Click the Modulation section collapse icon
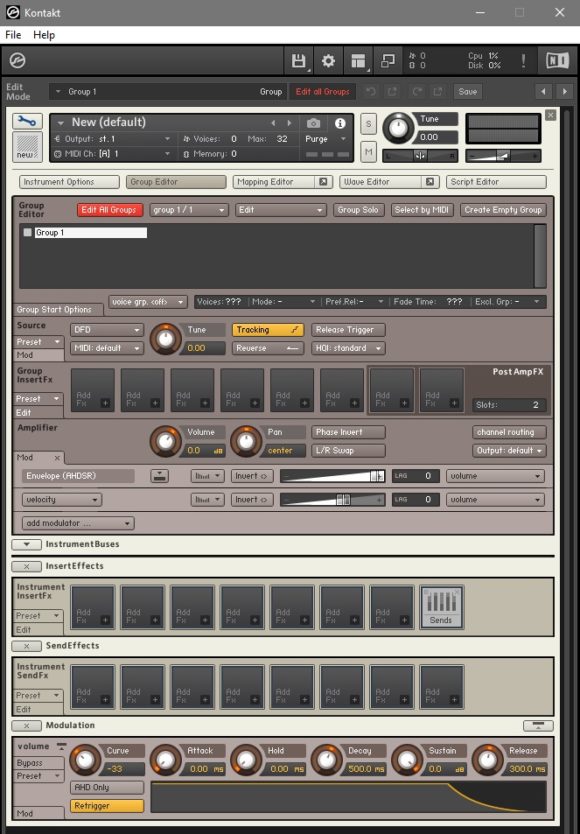The width and height of the screenshot is (580, 834). click(26, 725)
